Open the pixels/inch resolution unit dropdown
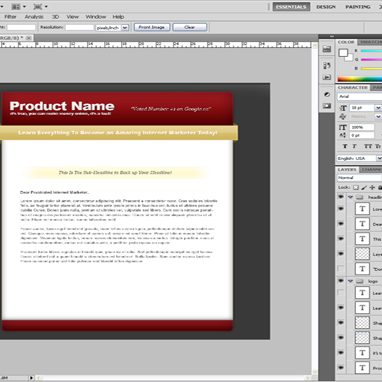This screenshot has width=382, height=382. coord(125,28)
